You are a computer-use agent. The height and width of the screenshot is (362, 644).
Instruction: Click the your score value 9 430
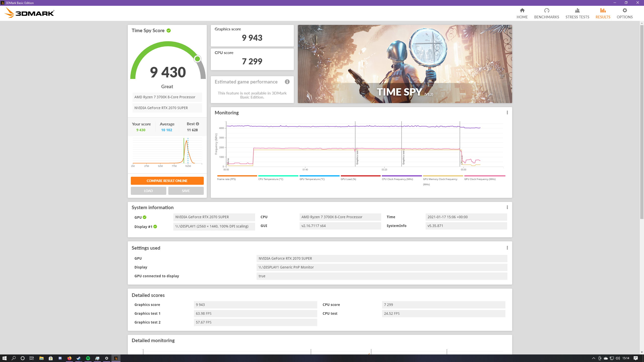click(x=141, y=130)
